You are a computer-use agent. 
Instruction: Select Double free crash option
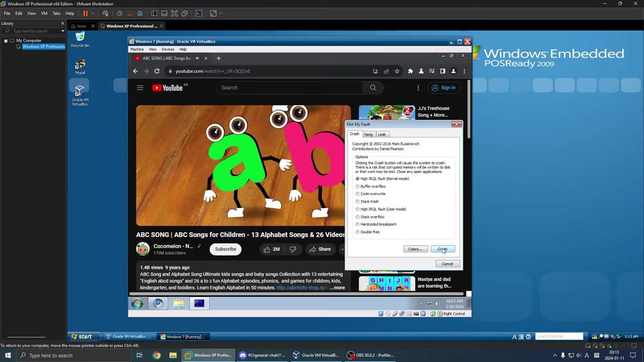coord(367,232)
